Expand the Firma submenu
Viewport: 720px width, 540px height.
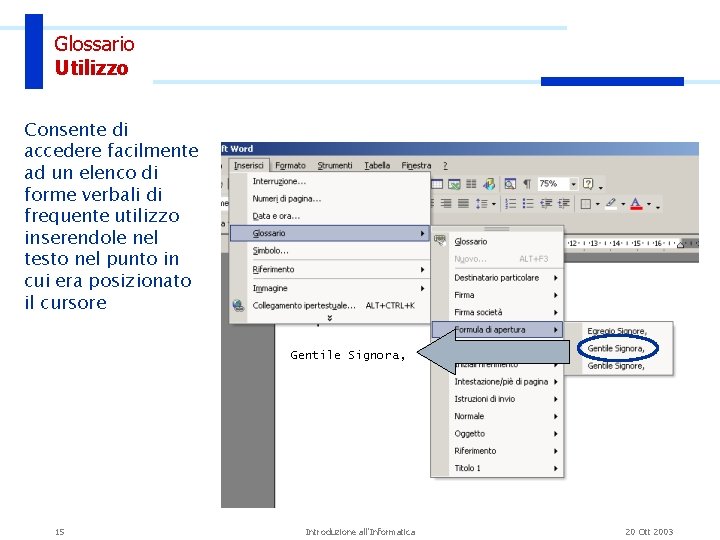(x=497, y=295)
